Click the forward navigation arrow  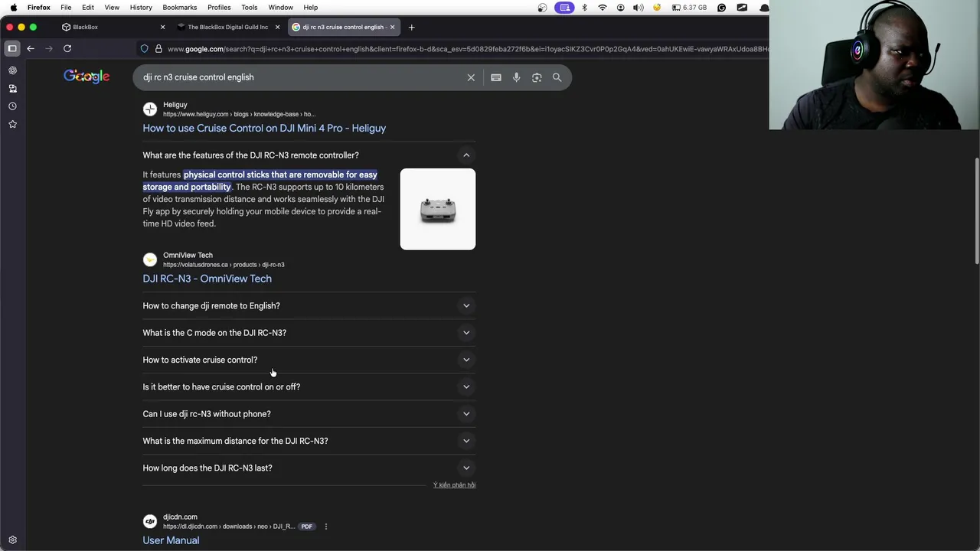tap(49, 48)
